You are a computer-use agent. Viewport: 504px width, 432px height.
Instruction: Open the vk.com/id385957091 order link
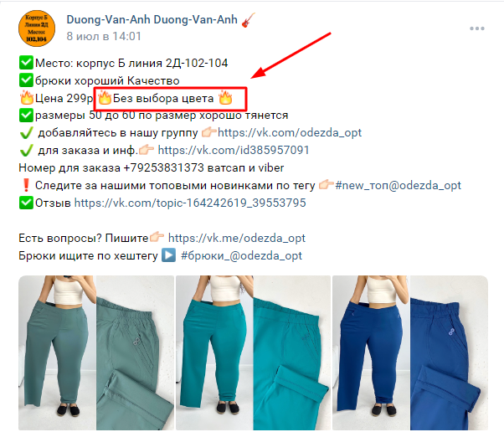pos(234,150)
